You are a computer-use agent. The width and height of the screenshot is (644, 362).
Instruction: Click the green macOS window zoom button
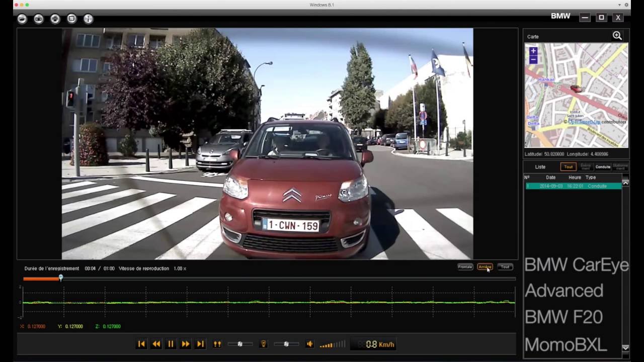tap(28, 5)
